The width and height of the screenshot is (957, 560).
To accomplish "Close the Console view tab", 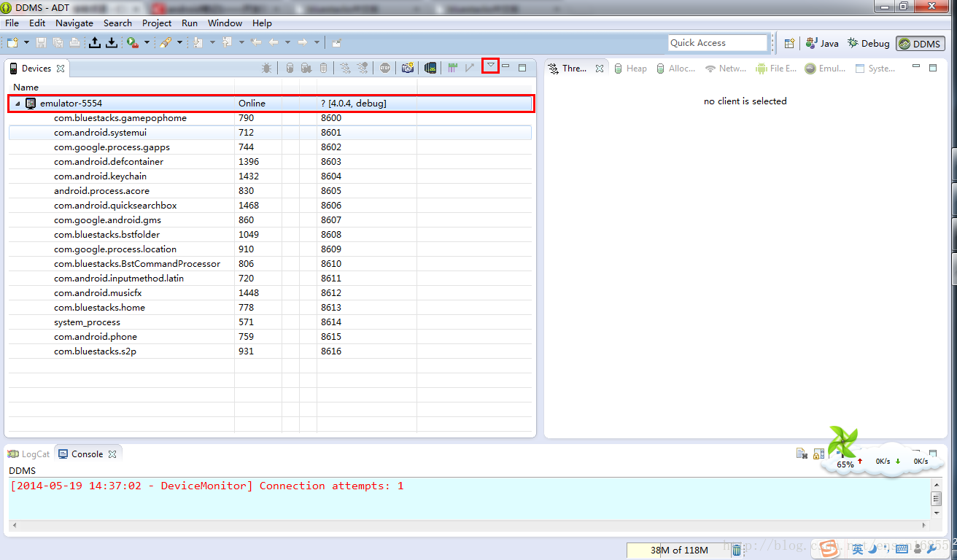I will 112,454.
